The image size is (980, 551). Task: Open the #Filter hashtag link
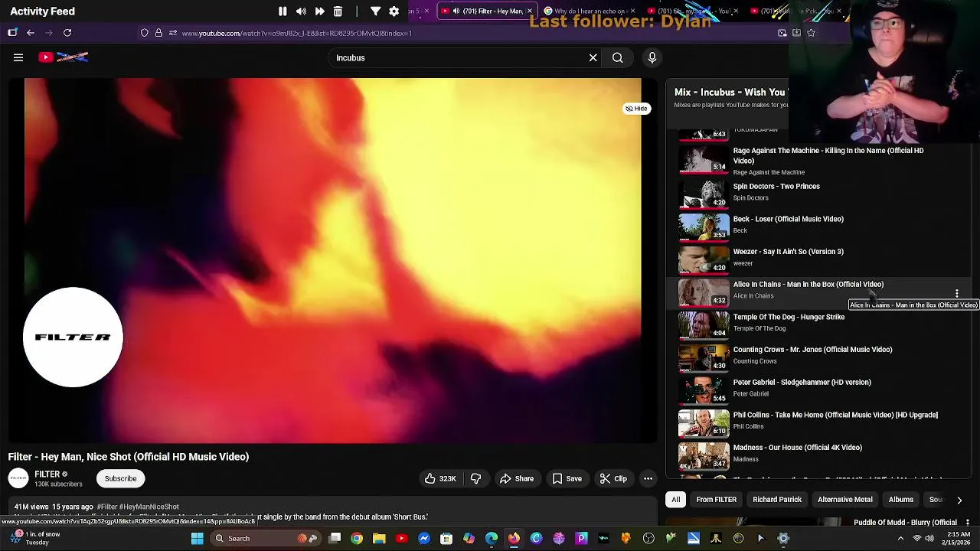(x=107, y=507)
